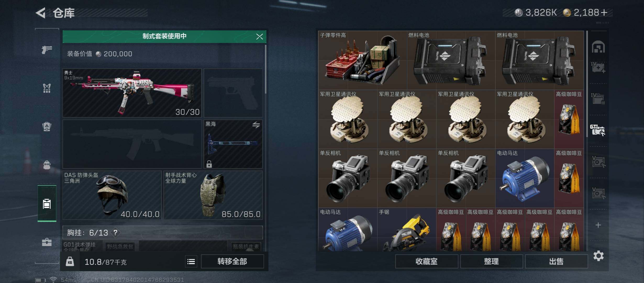
Task: Toggle the list view icon
Action: point(191,262)
